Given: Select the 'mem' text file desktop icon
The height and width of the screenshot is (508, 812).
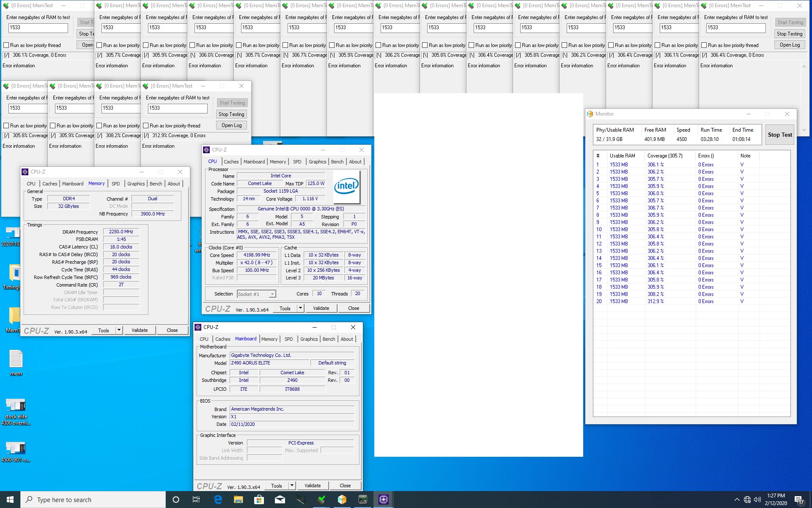Looking at the screenshot, I should click(16, 362).
